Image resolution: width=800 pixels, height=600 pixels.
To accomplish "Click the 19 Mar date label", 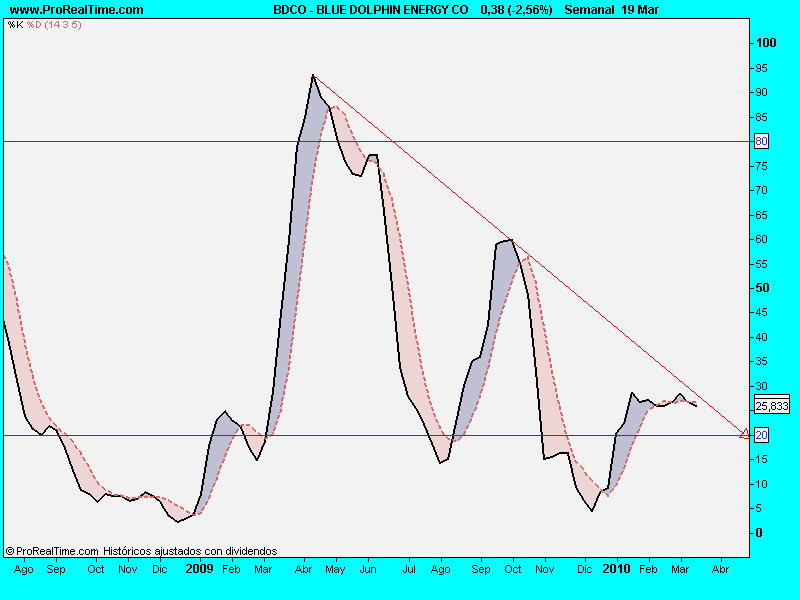I will click(x=640, y=10).
